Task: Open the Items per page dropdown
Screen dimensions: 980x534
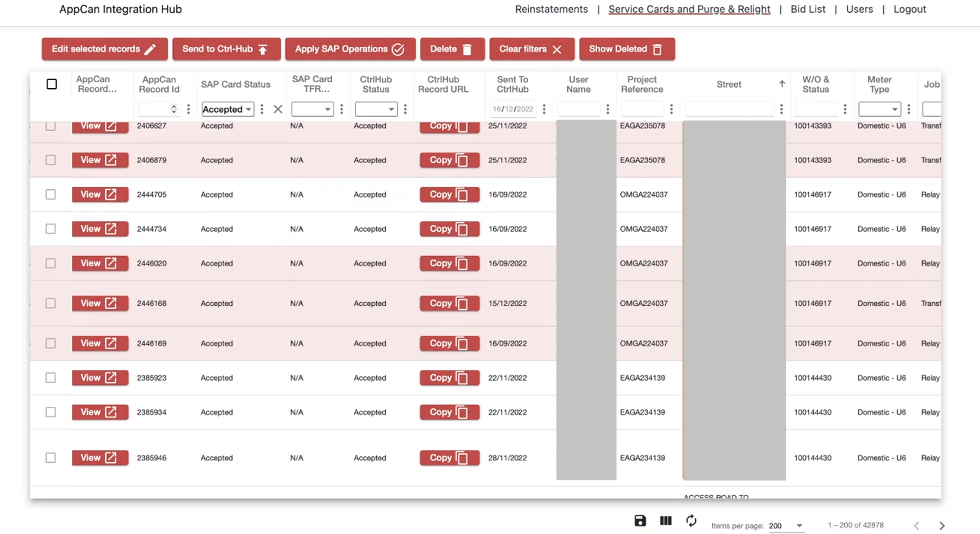Action: point(786,525)
